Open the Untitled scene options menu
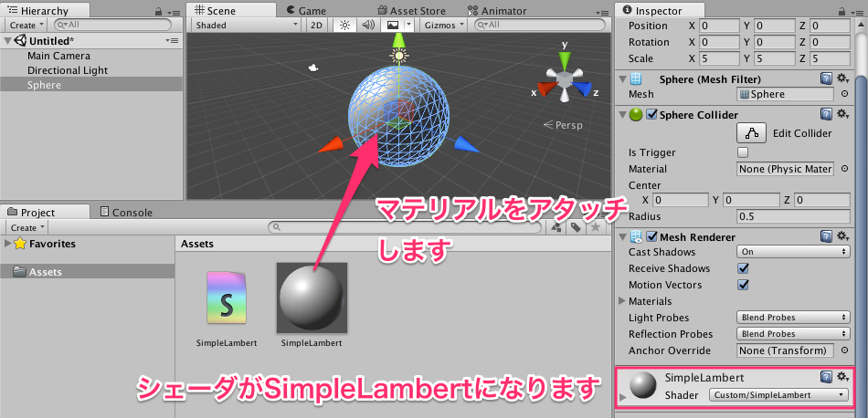The width and height of the screenshot is (868, 418). (172, 41)
